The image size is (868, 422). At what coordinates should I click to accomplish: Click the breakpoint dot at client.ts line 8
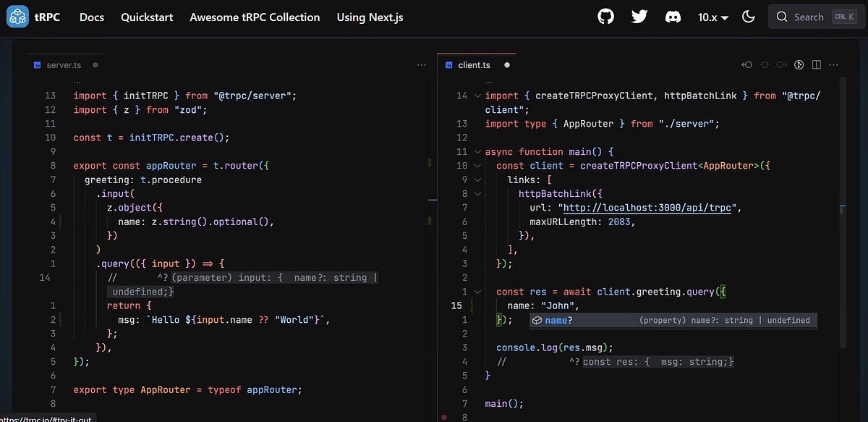point(443,418)
